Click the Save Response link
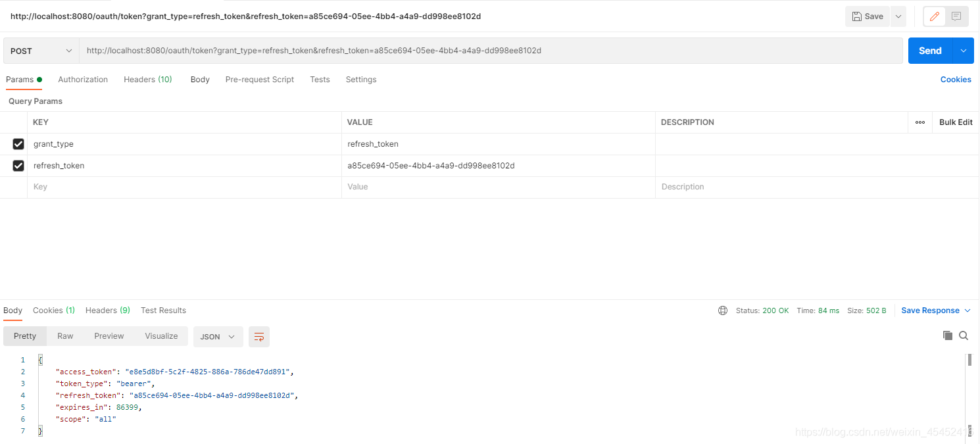The width and height of the screenshot is (980, 444). coord(930,310)
